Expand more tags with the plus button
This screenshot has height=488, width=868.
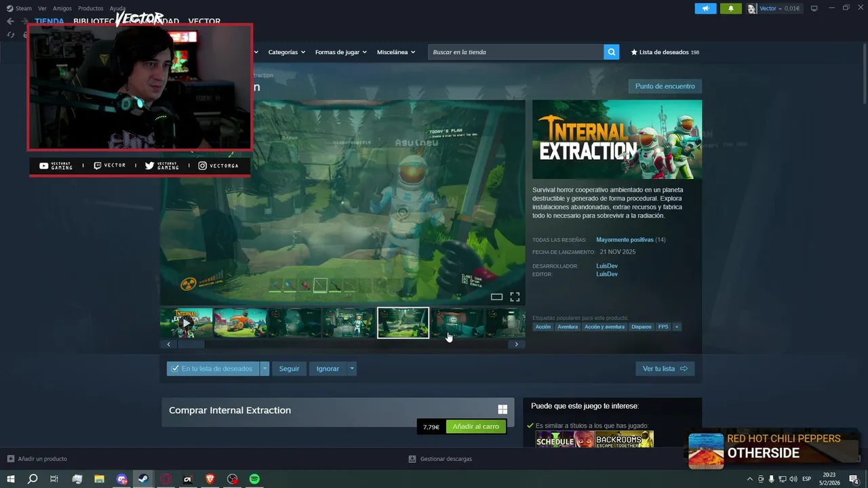click(x=676, y=327)
